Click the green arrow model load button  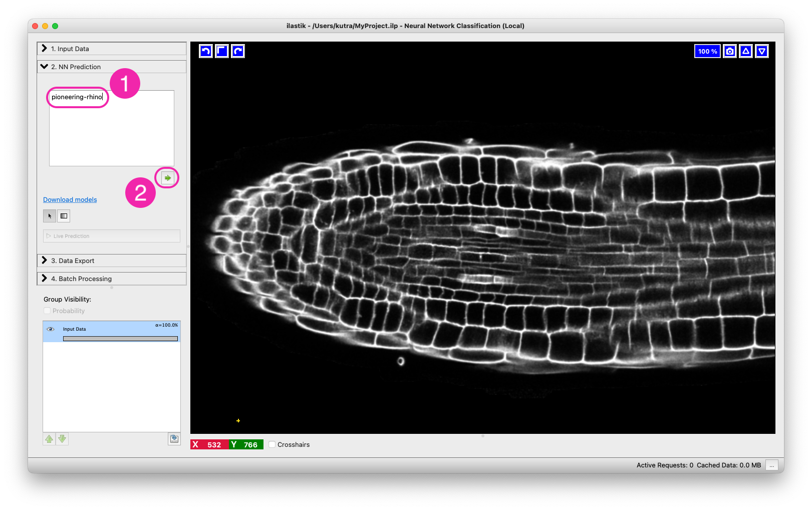(x=167, y=178)
